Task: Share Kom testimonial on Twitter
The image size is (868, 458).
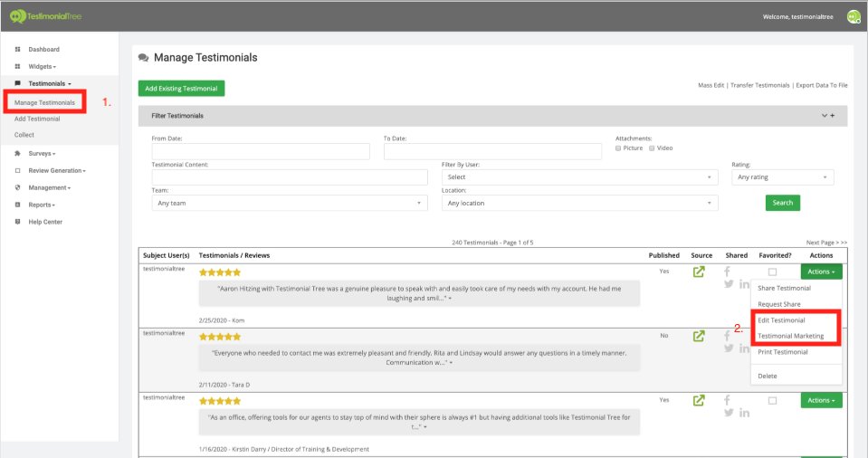Action: tap(729, 284)
